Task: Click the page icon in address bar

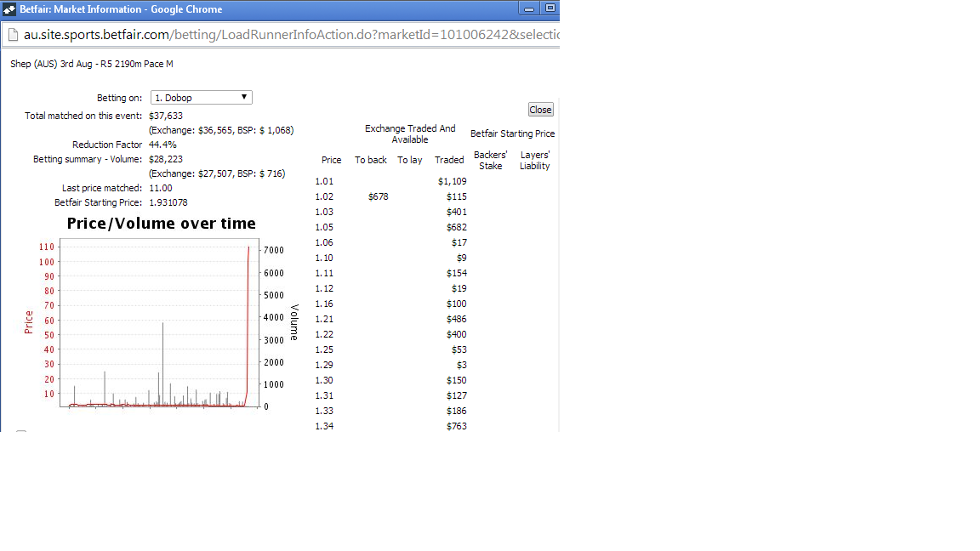Action: (x=13, y=34)
